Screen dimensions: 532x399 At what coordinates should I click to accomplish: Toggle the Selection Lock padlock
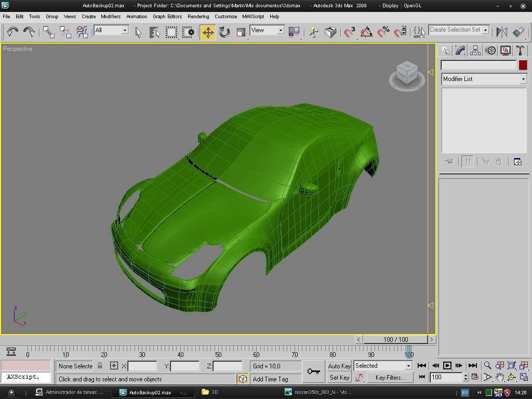pyautogui.click(x=100, y=366)
